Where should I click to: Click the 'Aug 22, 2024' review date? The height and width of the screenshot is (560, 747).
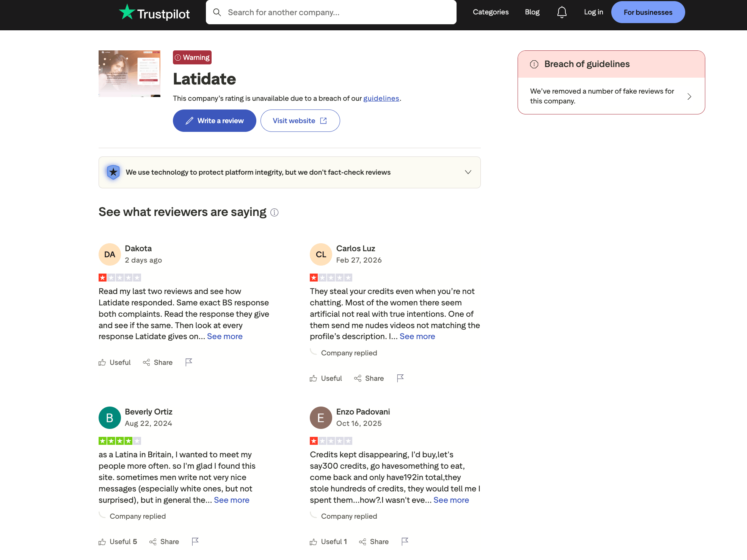(148, 424)
